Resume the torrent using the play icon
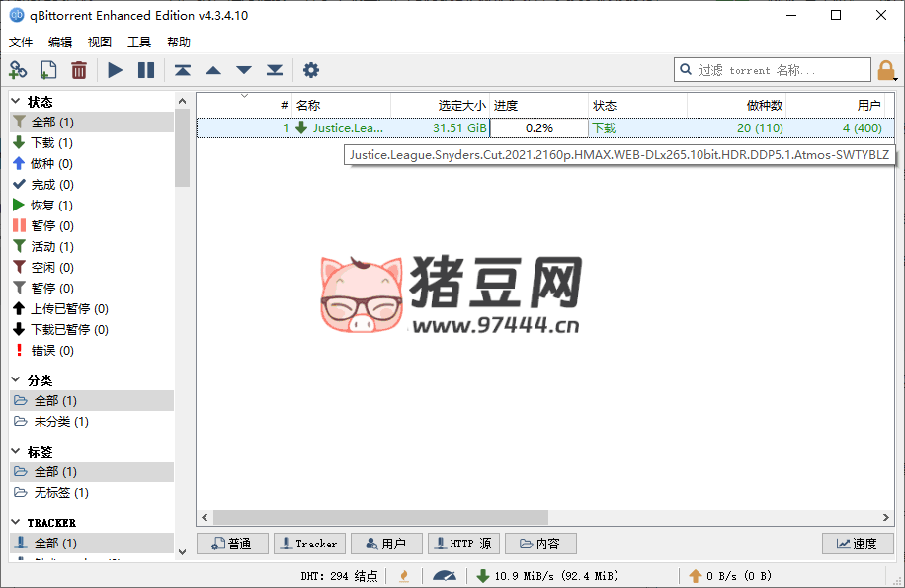This screenshot has width=905, height=588. tap(115, 70)
